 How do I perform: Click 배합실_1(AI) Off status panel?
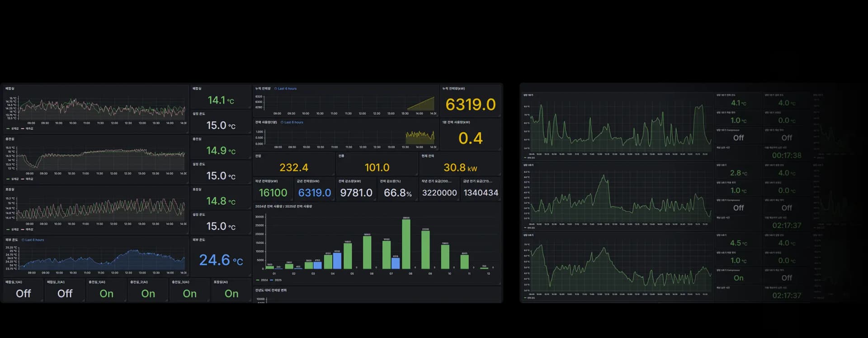pos(24,294)
